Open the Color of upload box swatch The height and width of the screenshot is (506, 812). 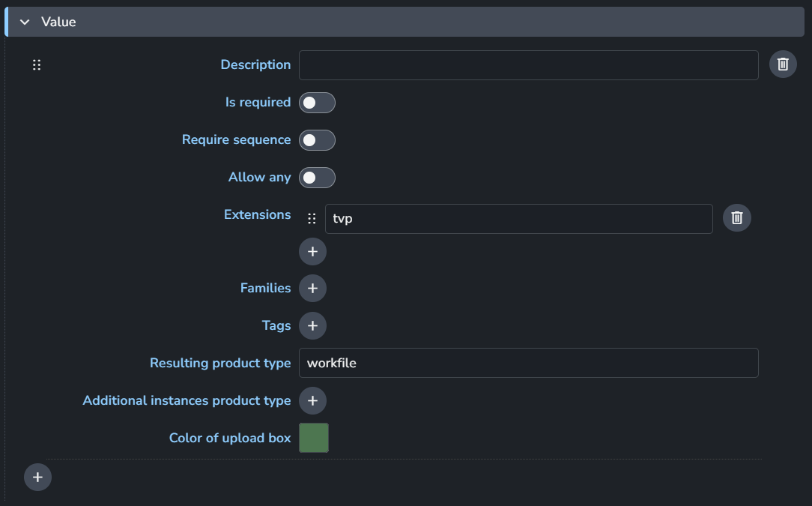click(x=313, y=438)
